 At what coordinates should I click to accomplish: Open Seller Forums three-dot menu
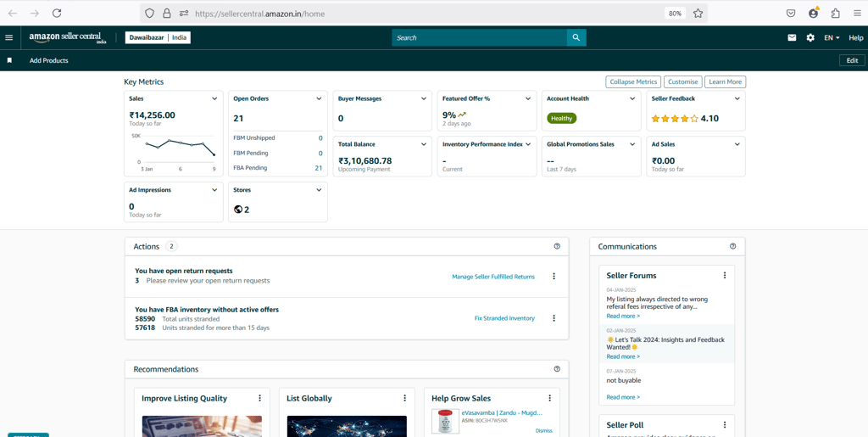coord(725,275)
